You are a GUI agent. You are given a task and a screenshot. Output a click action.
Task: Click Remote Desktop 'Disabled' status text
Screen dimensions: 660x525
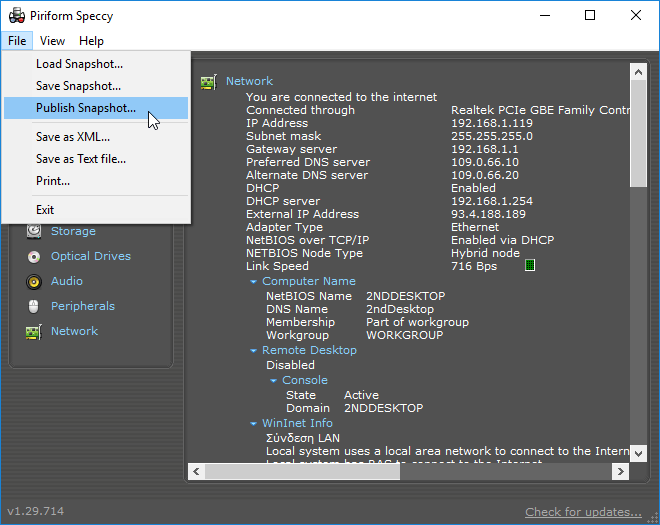(x=290, y=365)
